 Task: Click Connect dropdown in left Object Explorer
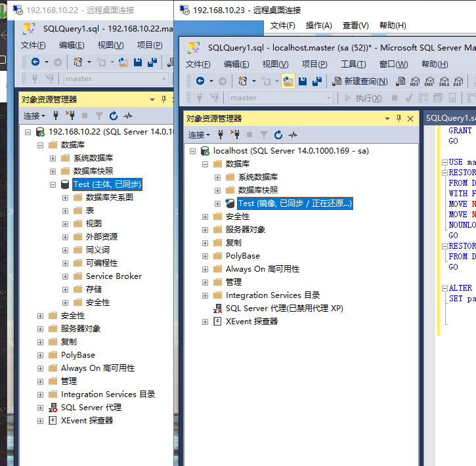click(34, 116)
